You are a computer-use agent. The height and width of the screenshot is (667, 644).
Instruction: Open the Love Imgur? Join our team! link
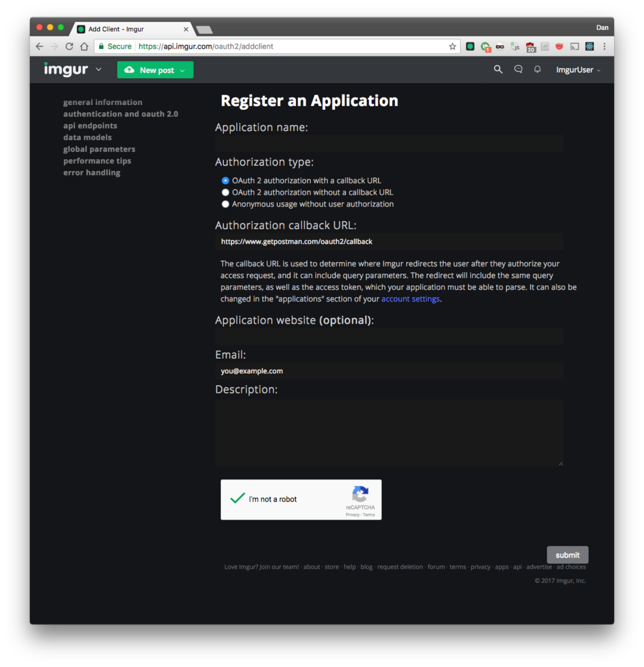(x=261, y=567)
